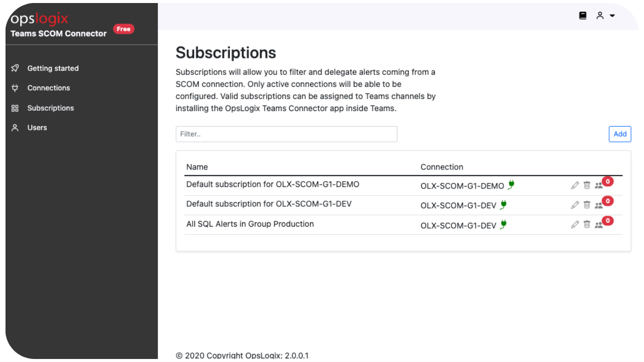Click the Free badge next to Teams SCOM Connector

[x=123, y=29]
